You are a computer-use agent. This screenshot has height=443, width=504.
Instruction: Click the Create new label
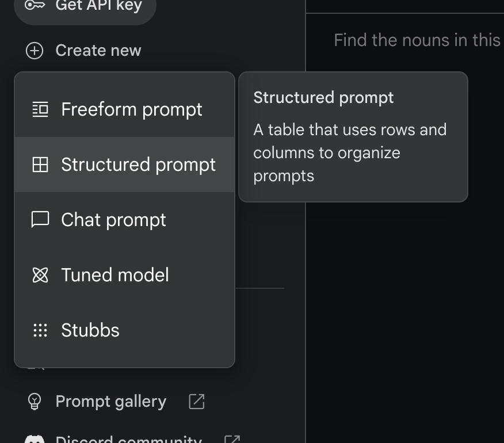pos(98,51)
